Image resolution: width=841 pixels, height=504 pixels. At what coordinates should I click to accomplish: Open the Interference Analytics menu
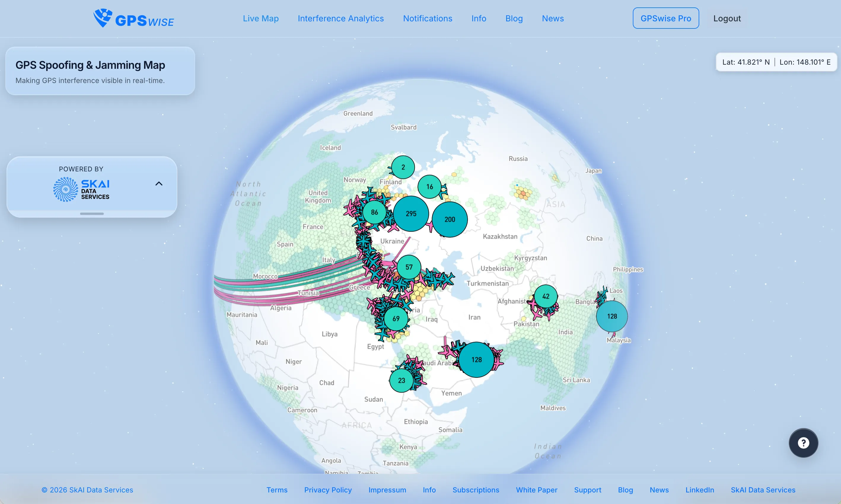[x=341, y=18]
